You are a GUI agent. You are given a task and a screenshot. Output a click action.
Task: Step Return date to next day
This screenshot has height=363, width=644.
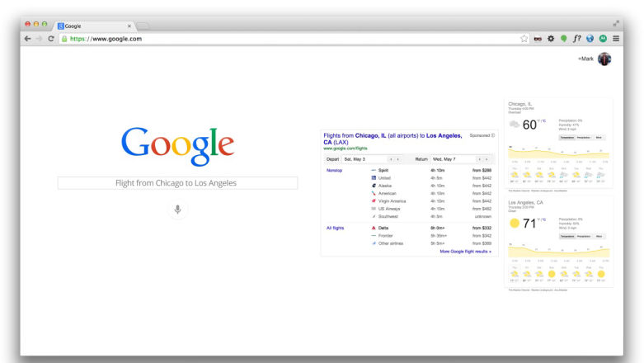[487, 159]
